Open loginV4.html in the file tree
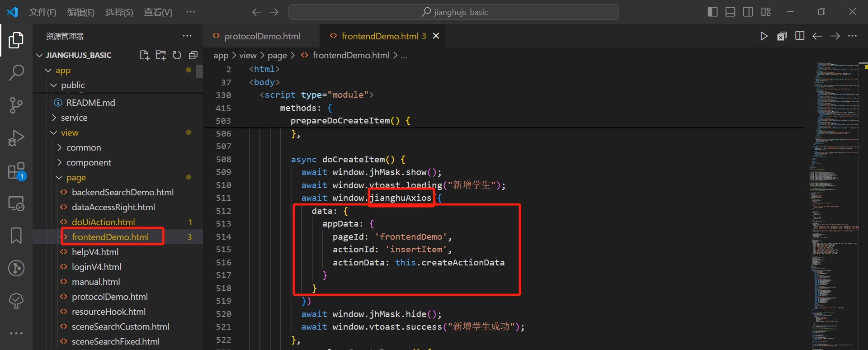868x350 pixels. pos(96,267)
